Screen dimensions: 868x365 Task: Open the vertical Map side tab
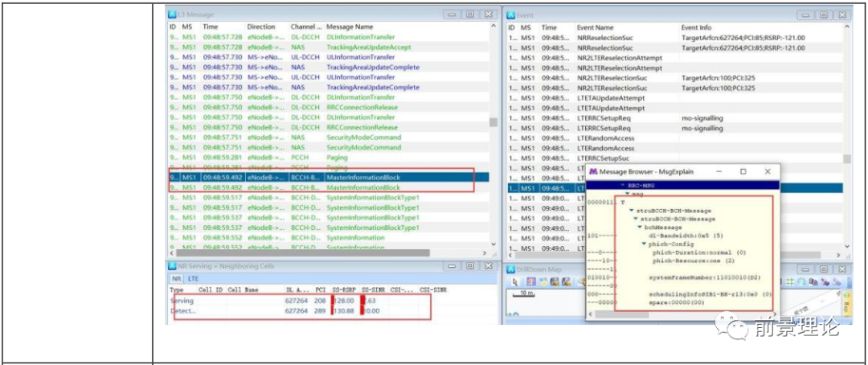(845, 306)
